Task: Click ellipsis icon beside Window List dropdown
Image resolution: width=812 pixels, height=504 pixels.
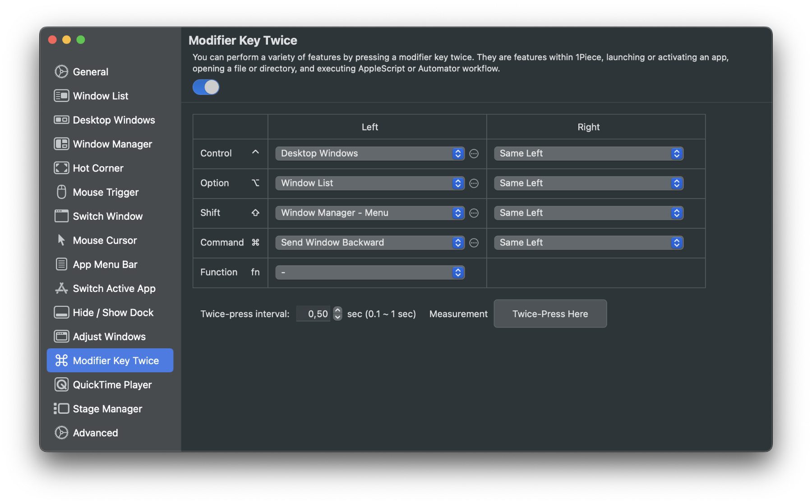Action: click(474, 183)
